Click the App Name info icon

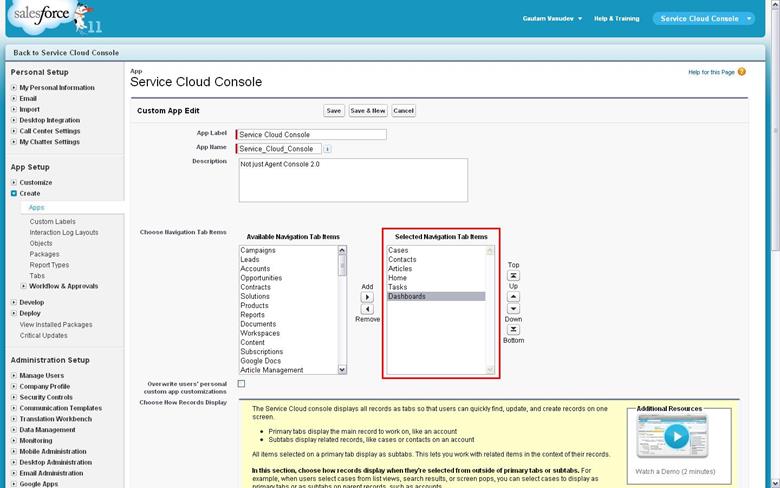click(327, 149)
